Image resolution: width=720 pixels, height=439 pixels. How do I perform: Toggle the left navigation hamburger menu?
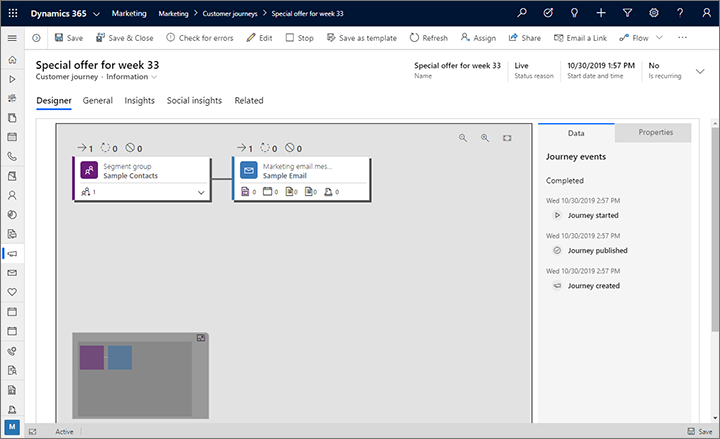(12, 38)
